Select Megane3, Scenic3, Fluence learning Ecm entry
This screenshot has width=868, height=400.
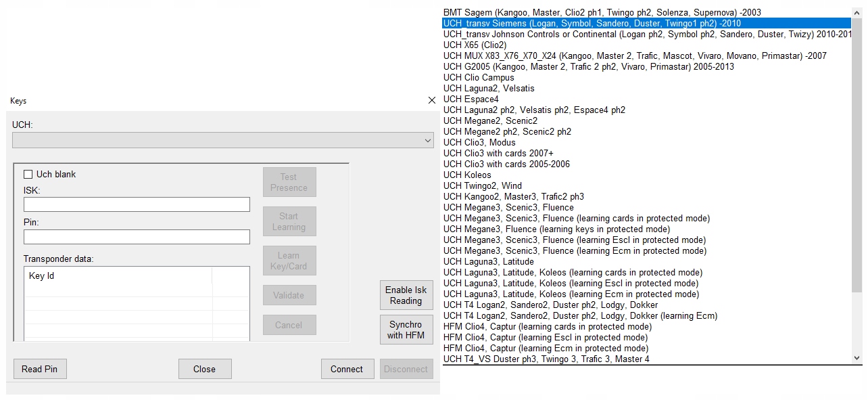[647, 250]
